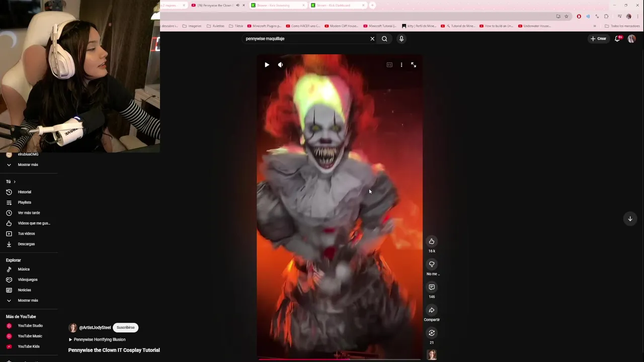Viewport: 644px width, 362px height.
Task: Click the search magnifier button
Action: [x=384, y=39]
